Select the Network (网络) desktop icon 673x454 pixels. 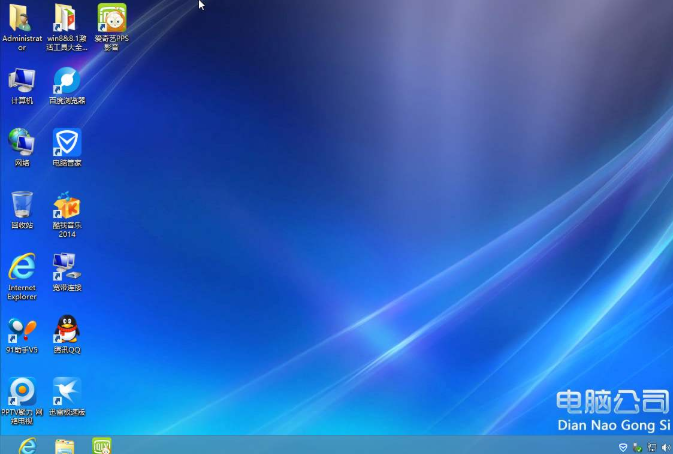21,142
